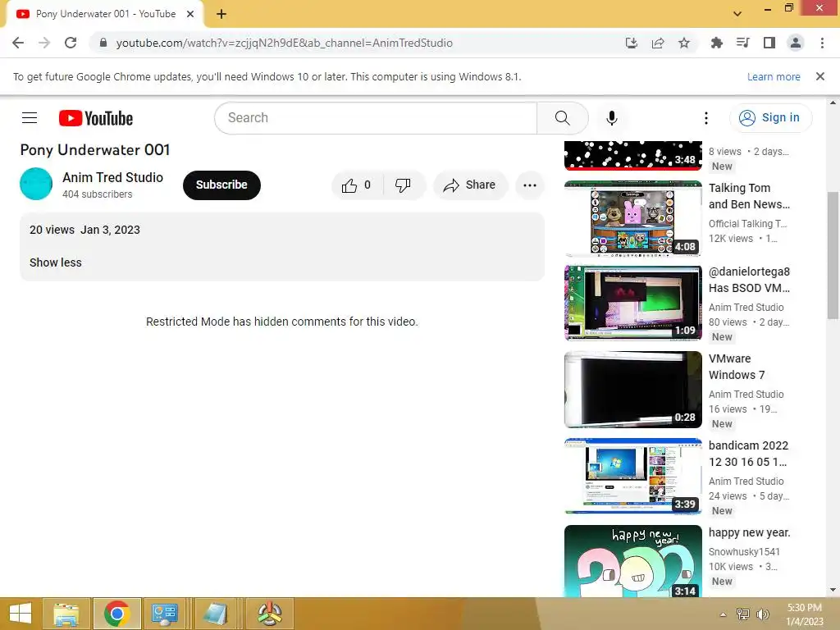Click the address bar URL

[285, 43]
